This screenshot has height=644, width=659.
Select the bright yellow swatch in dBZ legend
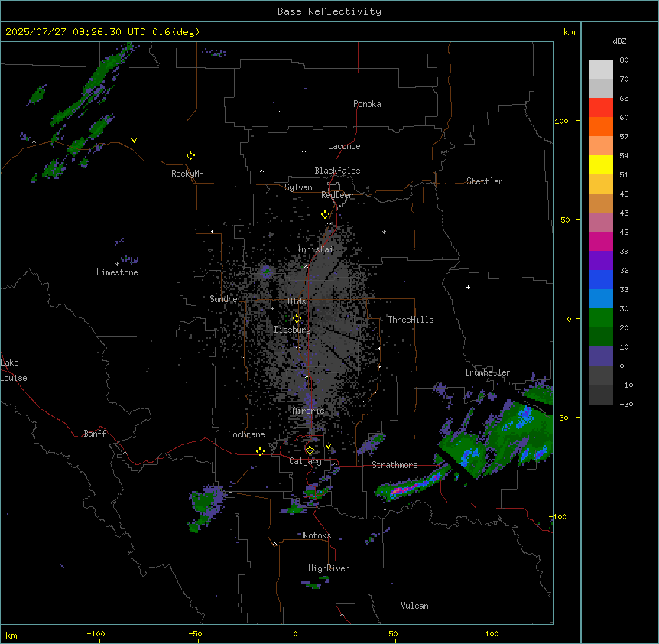coord(601,164)
